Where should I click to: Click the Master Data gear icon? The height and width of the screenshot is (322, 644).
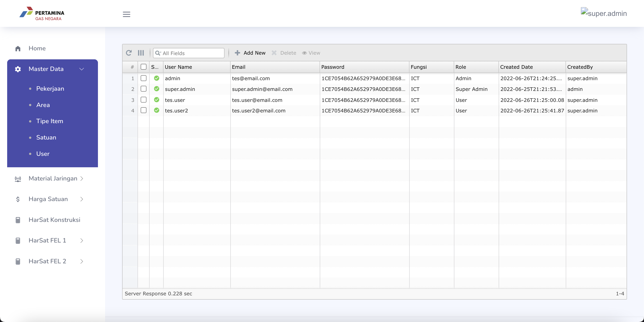(18, 69)
